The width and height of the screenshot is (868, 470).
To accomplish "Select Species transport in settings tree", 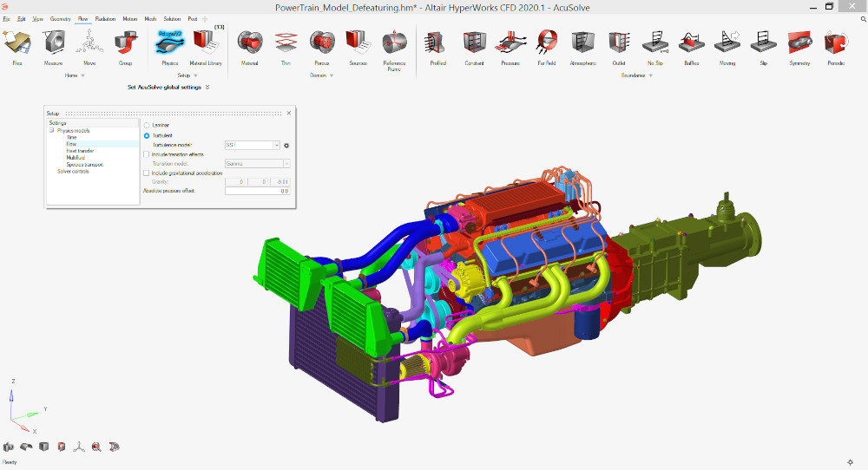I will 85,165.
